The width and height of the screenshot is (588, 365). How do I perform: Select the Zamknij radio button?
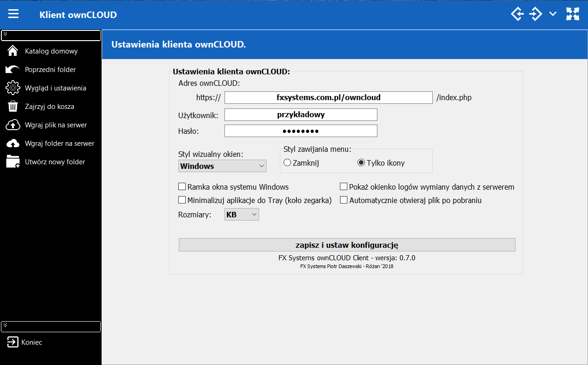tap(287, 162)
